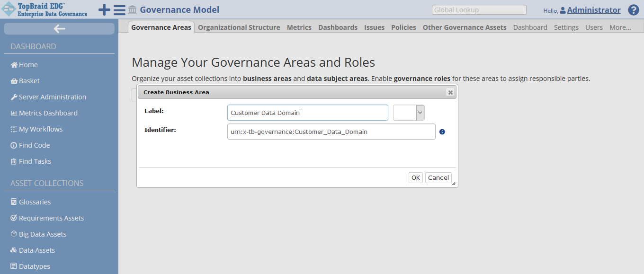
Task: Open the Metrics Dashboard link
Action: point(48,113)
